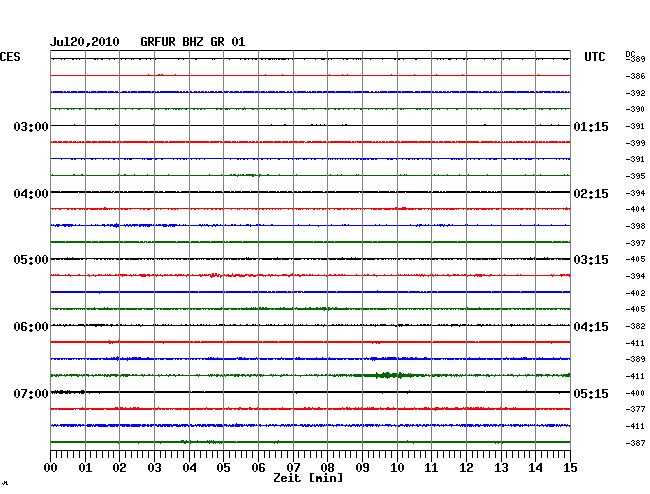
Task: Click the DC offset value -398
Action: 635,226
